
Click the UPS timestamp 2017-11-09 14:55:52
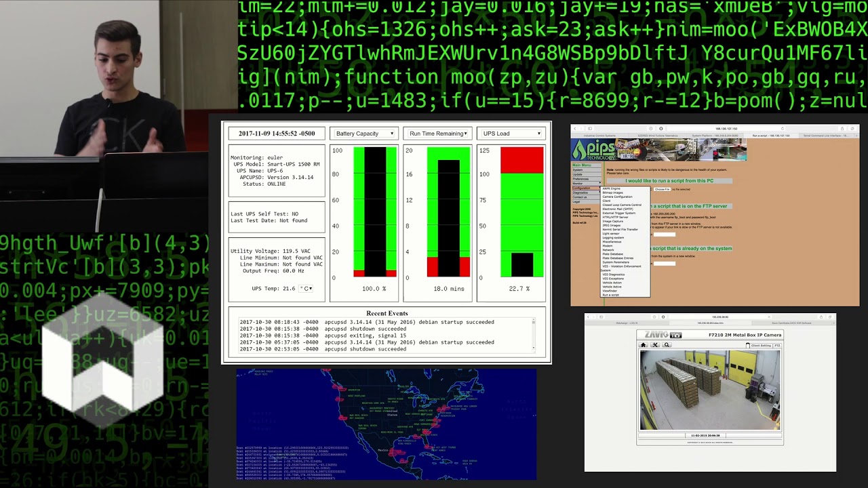click(x=277, y=134)
